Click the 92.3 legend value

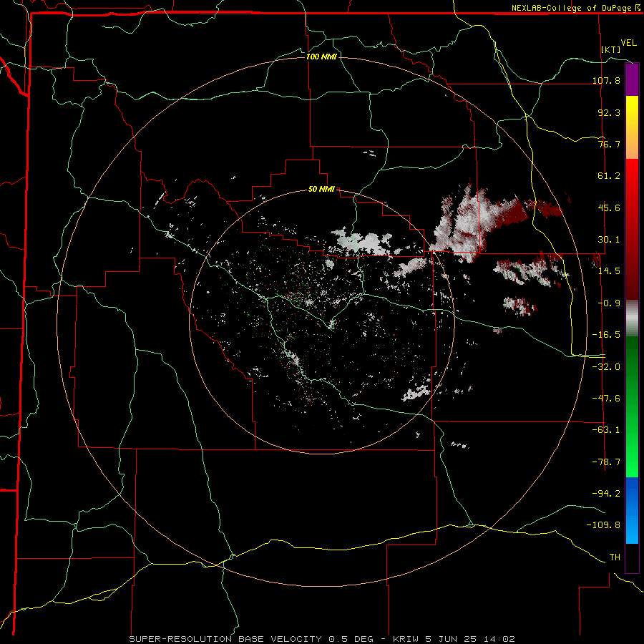point(609,112)
